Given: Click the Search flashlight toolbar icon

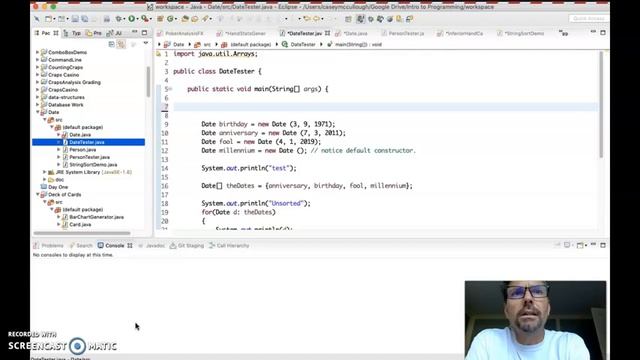Looking at the screenshot, I should pos(205,19).
